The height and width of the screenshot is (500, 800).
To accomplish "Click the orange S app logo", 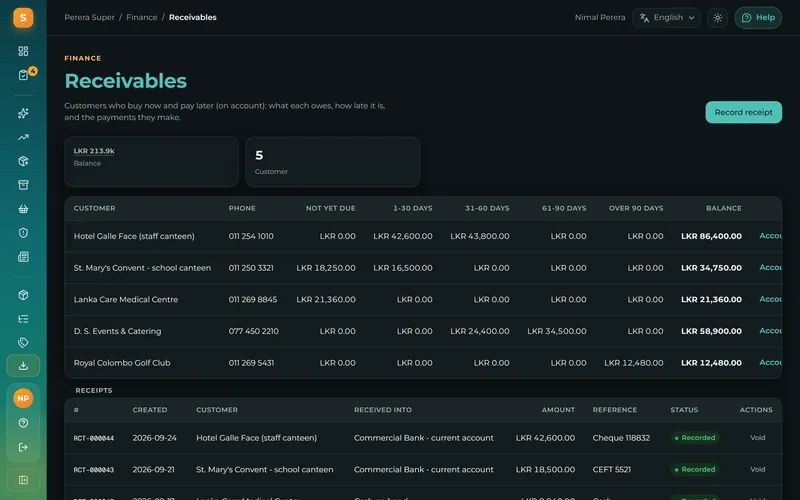I will click(23, 18).
